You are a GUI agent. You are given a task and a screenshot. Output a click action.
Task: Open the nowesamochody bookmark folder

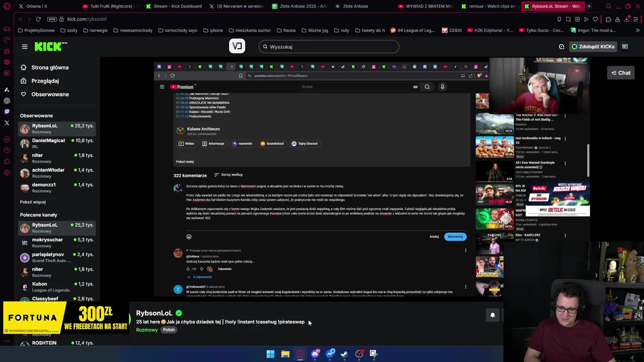(x=133, y=30)
